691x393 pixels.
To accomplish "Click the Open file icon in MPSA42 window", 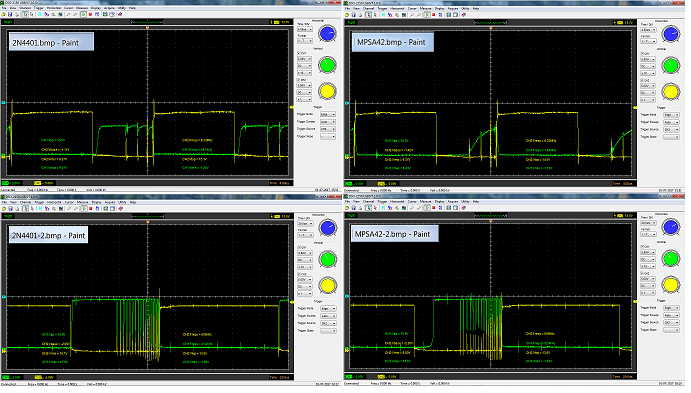I will (347, 15).
